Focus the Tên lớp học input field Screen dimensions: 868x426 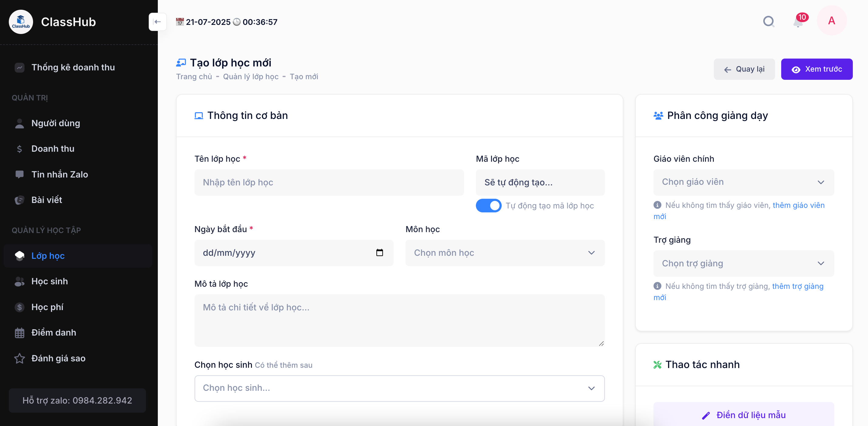[329, 182]
